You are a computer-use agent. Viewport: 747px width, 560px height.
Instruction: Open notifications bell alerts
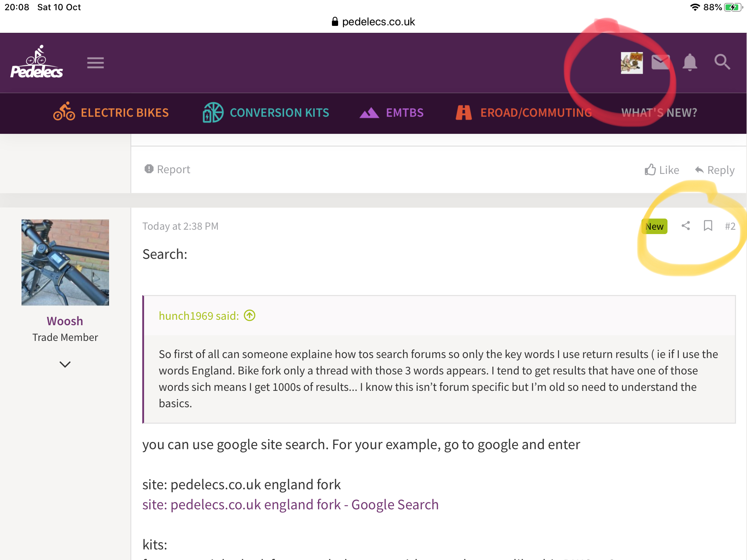point(689,63)
